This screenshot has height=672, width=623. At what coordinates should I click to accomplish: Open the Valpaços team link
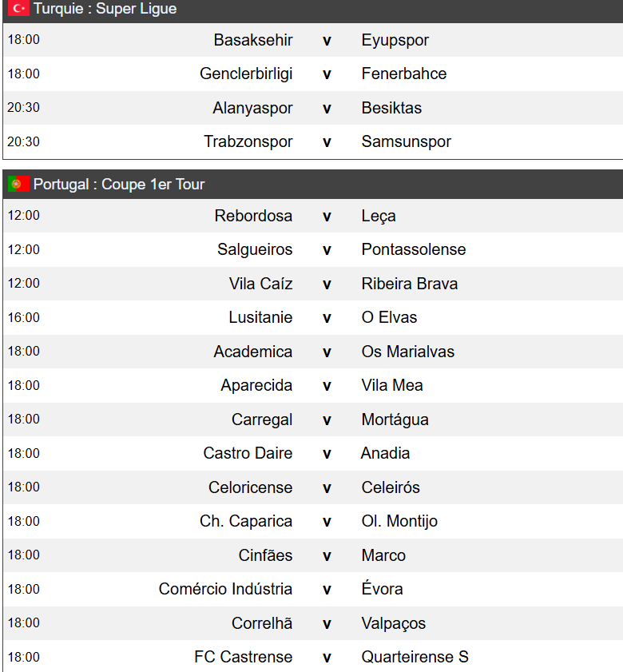(x=393, y=624)
